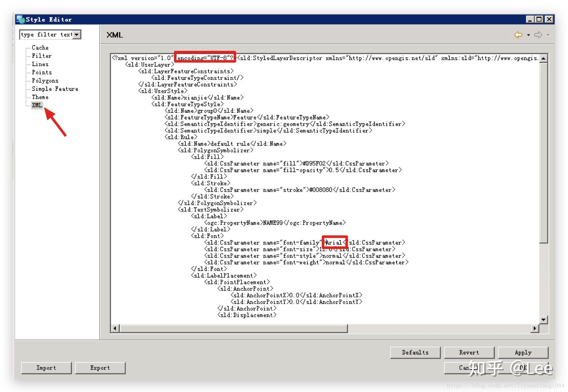
Task: Open the forward history dropdown arrow
Action: 548,35
